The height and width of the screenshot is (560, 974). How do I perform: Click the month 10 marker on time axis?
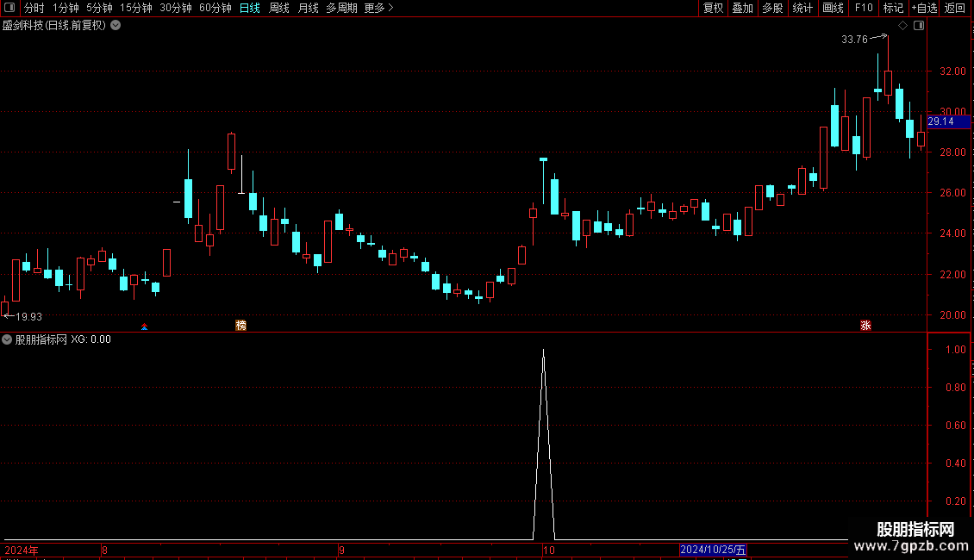click(x=548, y=550)
